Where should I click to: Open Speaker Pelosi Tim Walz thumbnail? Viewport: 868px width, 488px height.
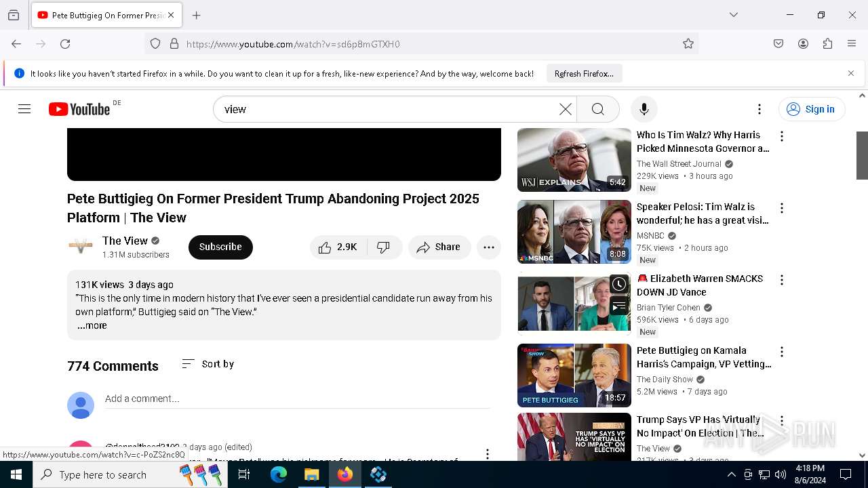574,232
